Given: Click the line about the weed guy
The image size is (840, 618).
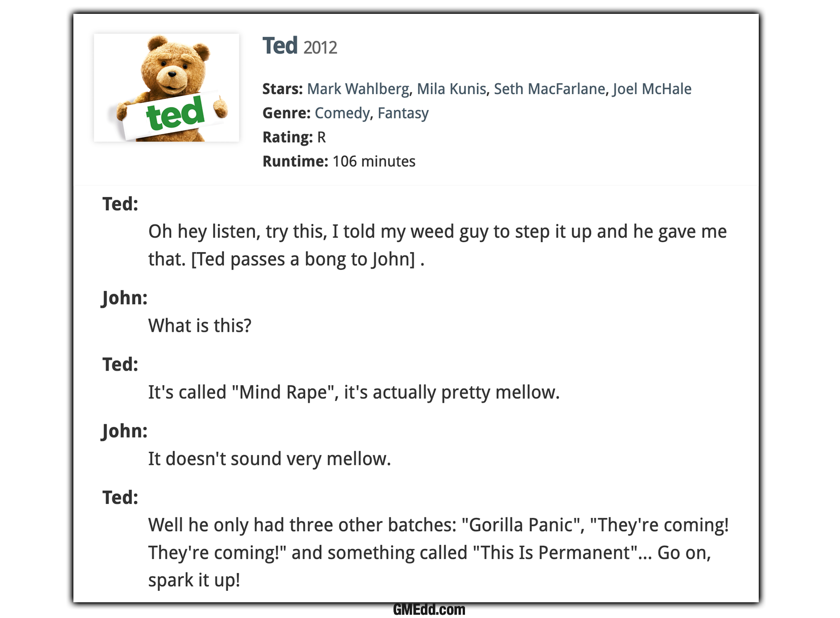Looking at the screenshot, I should pos(437,232).
